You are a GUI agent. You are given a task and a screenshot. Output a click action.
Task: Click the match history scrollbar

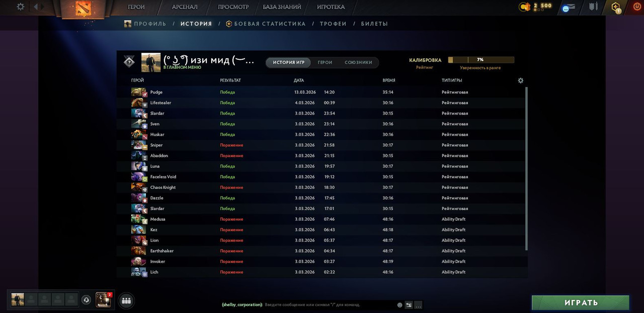click(527, 168)
